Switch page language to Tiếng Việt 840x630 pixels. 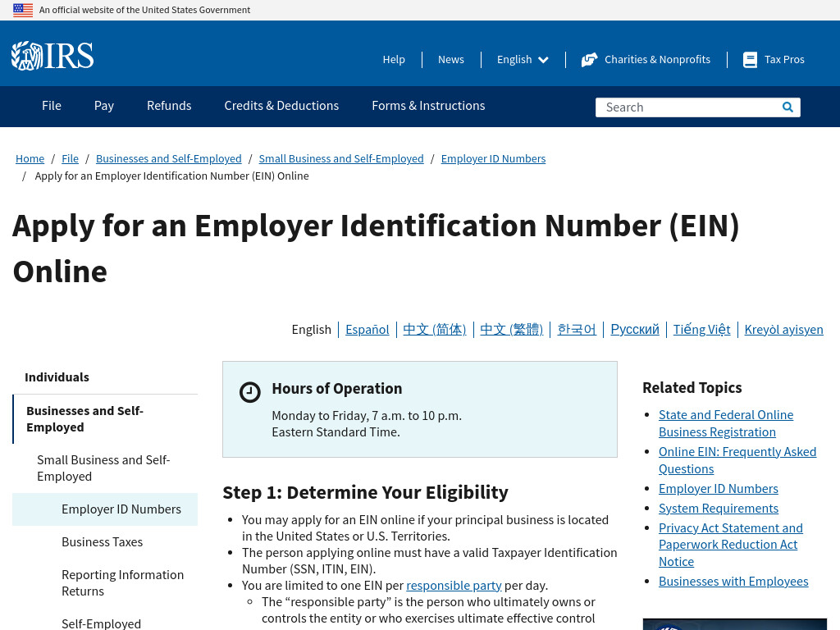click(702, 330)
